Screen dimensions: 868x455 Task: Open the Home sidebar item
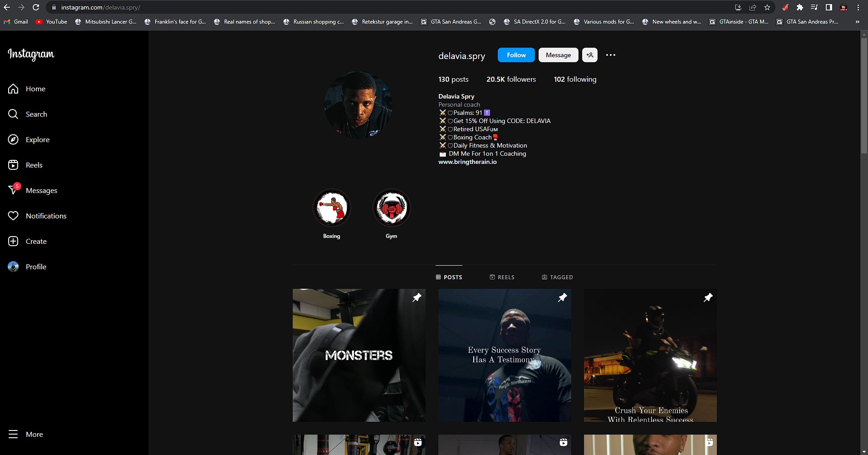[x=27, y=89]
